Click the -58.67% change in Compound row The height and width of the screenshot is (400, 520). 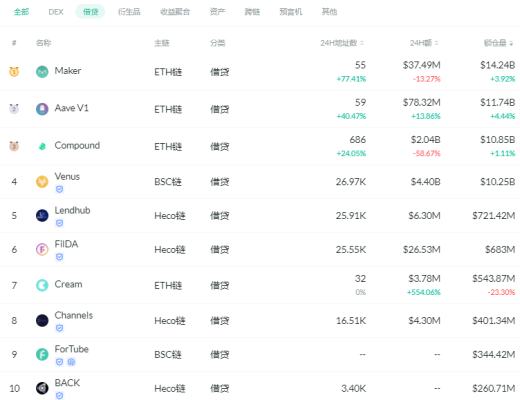[427, 153]
